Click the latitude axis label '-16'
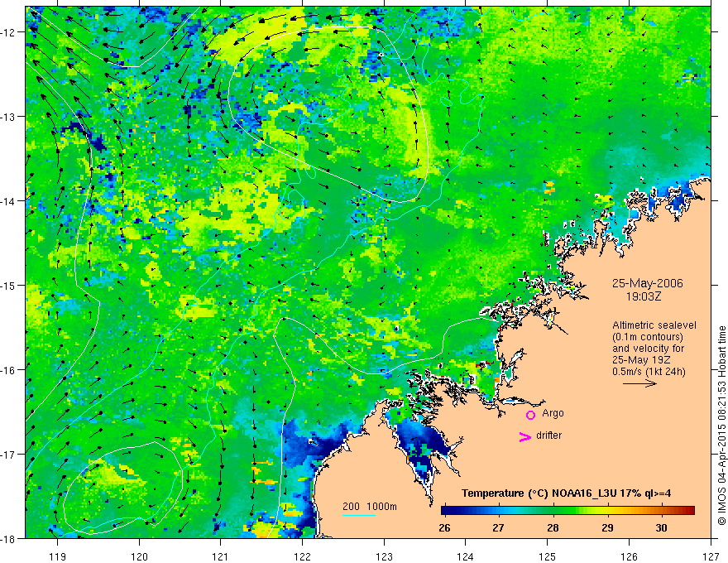This screenshot has height=563, width=728. click(8, 370)
